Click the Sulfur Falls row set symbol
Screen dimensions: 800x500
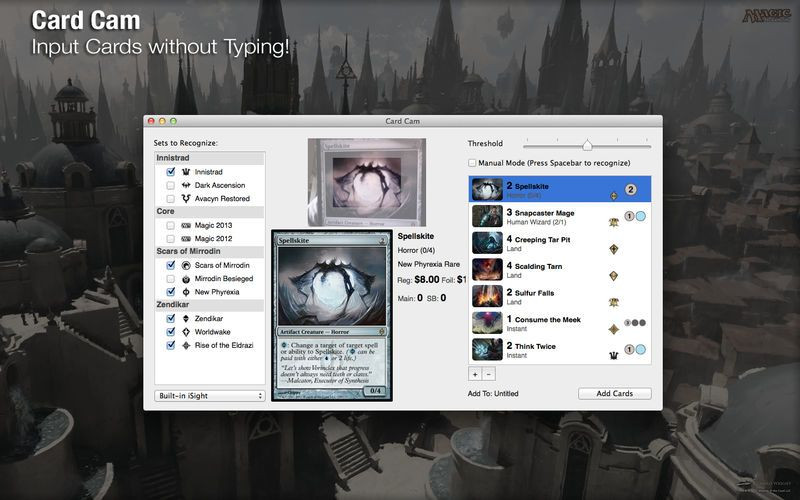pyautogui.click(x=614, y=302)
